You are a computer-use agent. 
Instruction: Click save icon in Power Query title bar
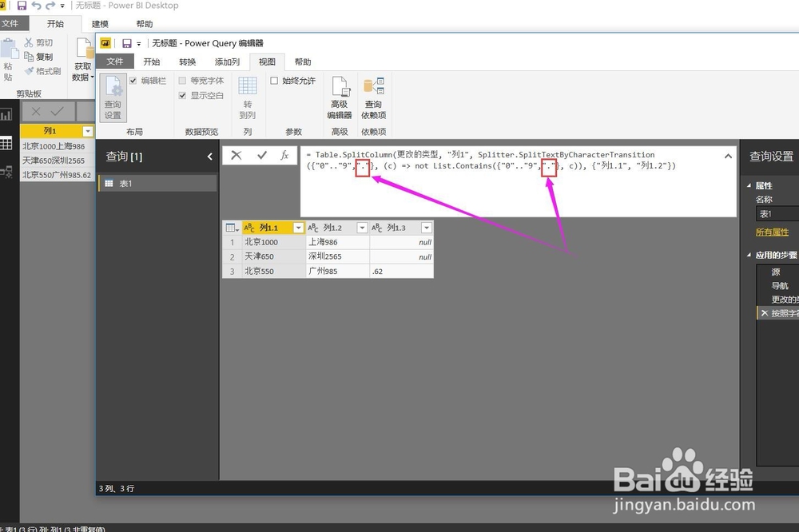pos(126,43)
